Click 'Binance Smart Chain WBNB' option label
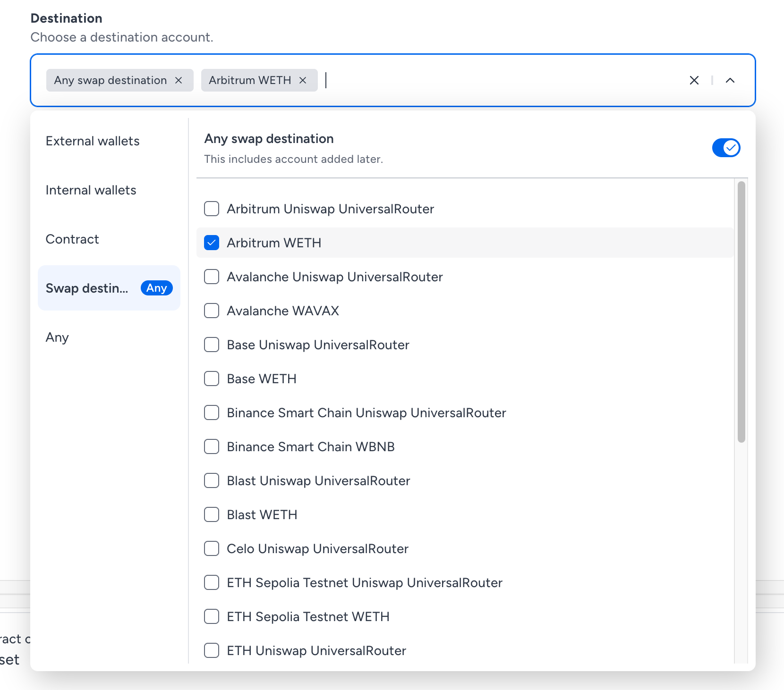784x690 pixels. pyautogui.click(x=311, y=446)
